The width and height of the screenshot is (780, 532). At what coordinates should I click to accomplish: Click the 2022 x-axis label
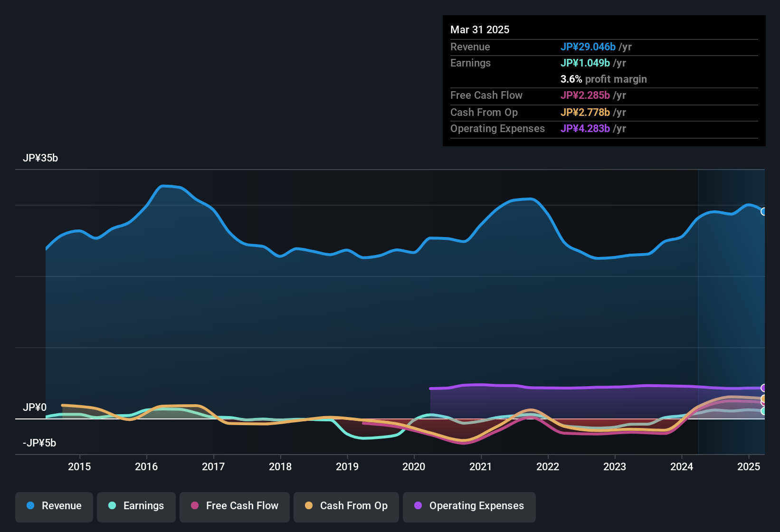coord(548,466)
